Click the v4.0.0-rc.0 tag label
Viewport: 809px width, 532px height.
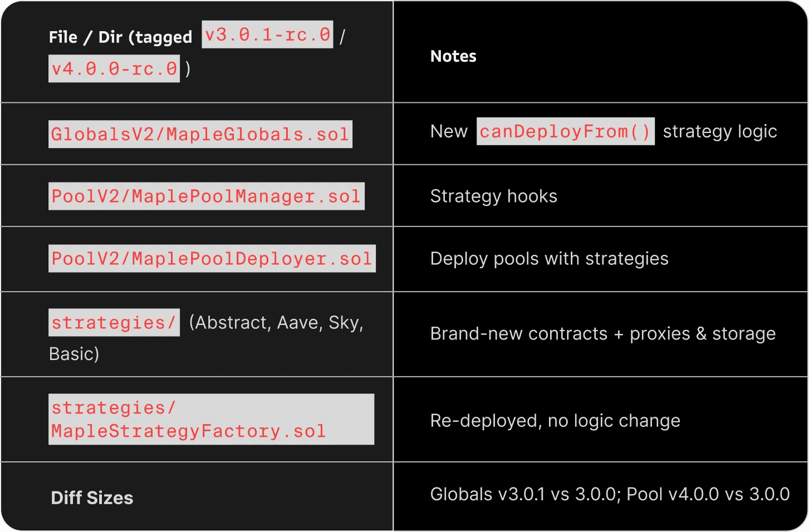pos(114,69)
